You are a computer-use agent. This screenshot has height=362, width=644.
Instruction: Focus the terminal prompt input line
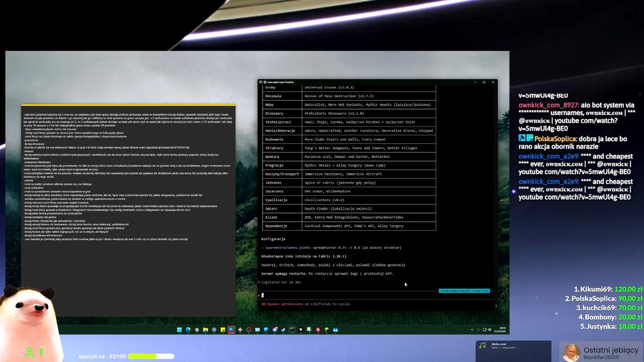[x=377, y=295]
